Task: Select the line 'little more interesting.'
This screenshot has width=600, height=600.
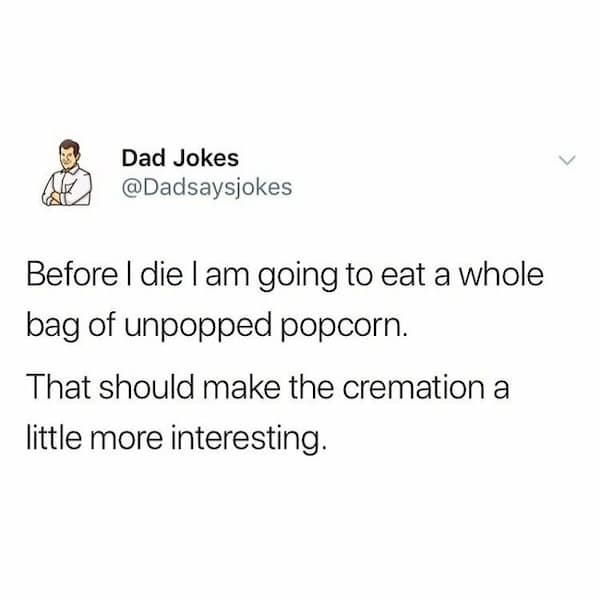Action: click(x=177, y=440)
